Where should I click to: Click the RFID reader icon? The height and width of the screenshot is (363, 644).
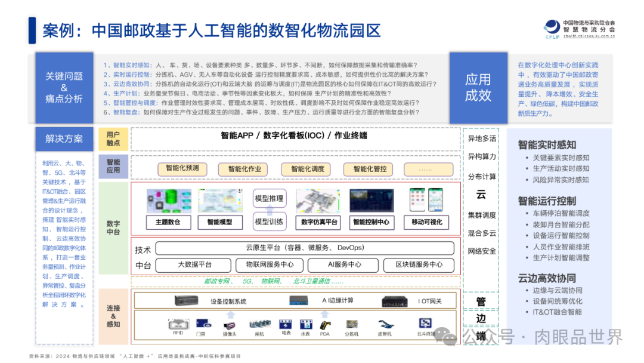click(x=179, y=324)
